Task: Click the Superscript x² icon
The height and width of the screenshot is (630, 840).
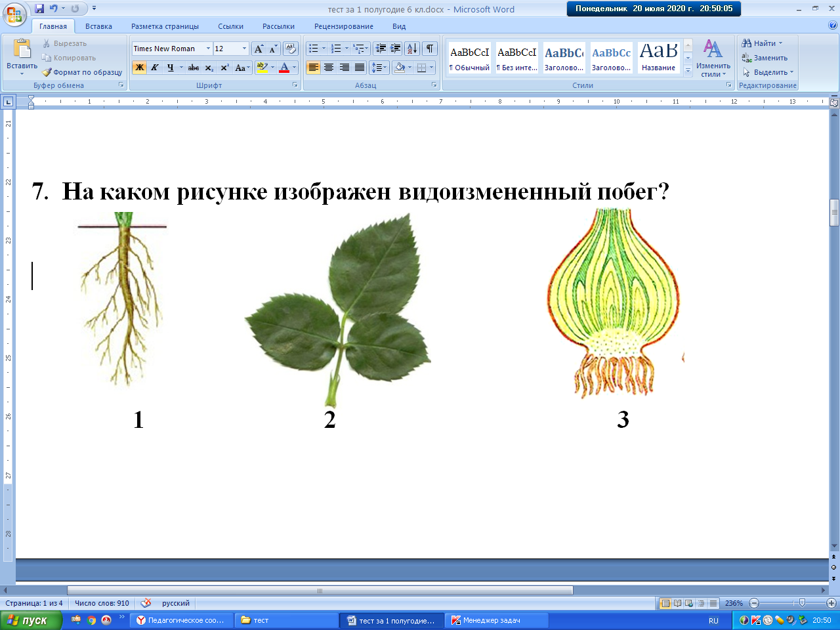Action: (x=224, y=68)
